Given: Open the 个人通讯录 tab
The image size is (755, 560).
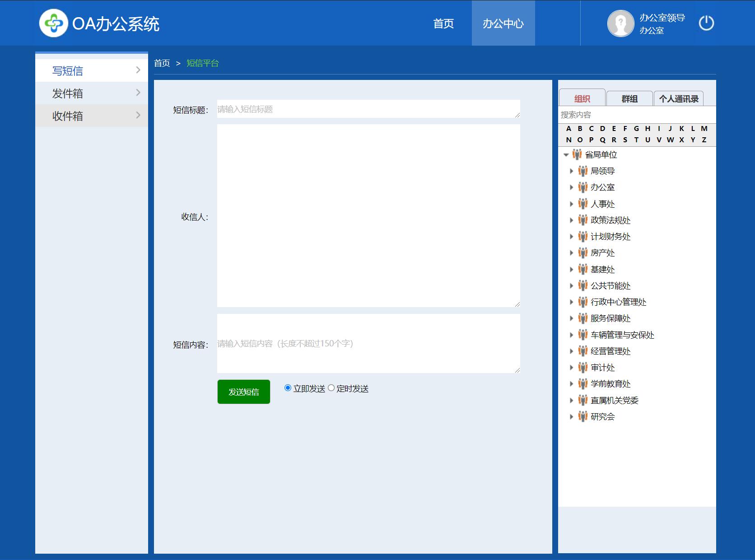Looking at the screenshot, I should 678,98.
